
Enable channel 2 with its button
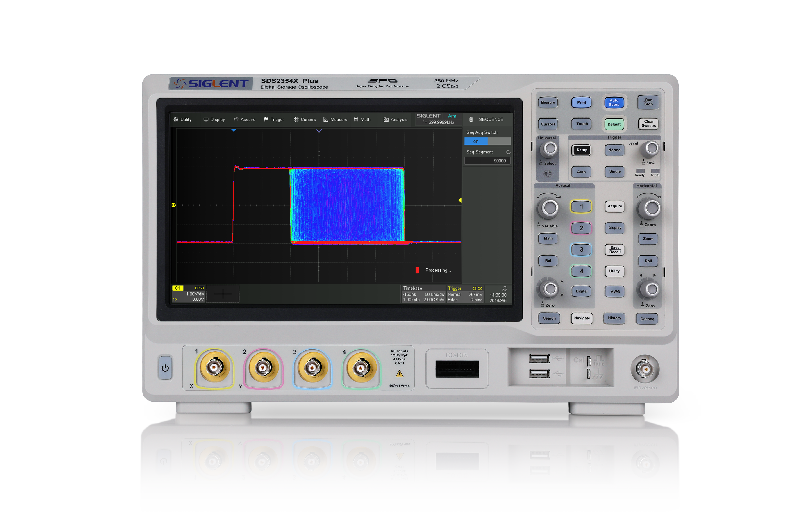pyautogui.click(x=581, y=228)
